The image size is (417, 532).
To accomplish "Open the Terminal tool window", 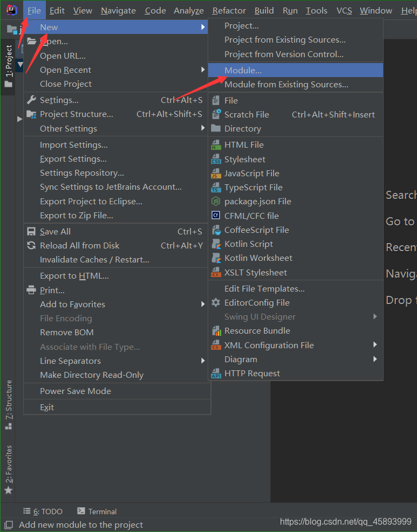I will coord(97,512).
